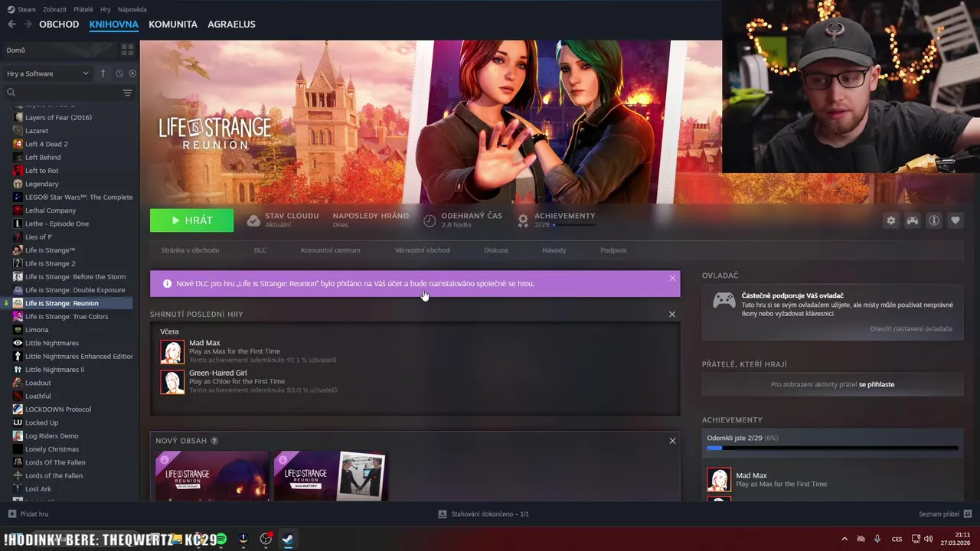Go back with the left arrow
The height and width of the screenshot is (551, 980).
point(11,24)
